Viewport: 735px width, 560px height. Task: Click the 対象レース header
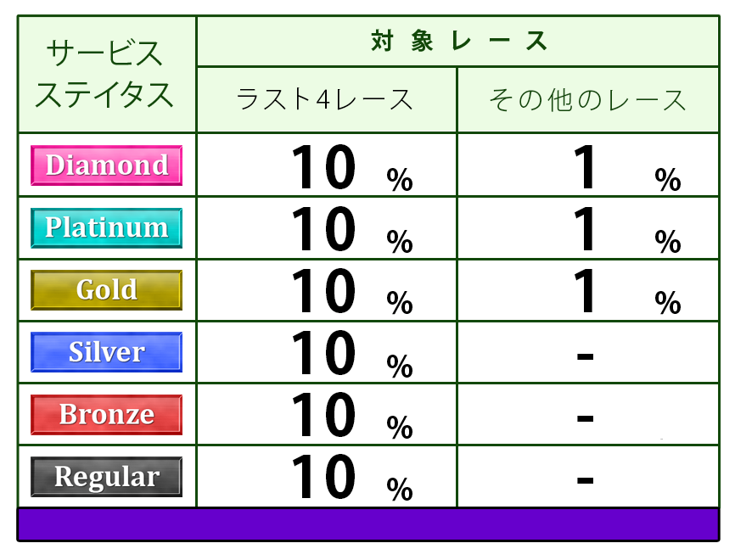pyautogui.click(x=458, y=41)
